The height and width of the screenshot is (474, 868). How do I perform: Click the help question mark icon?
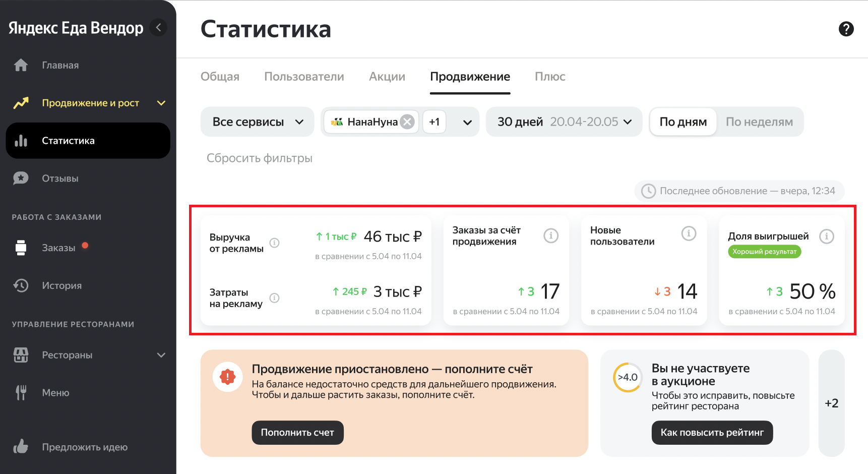click(x=846, y=29)
